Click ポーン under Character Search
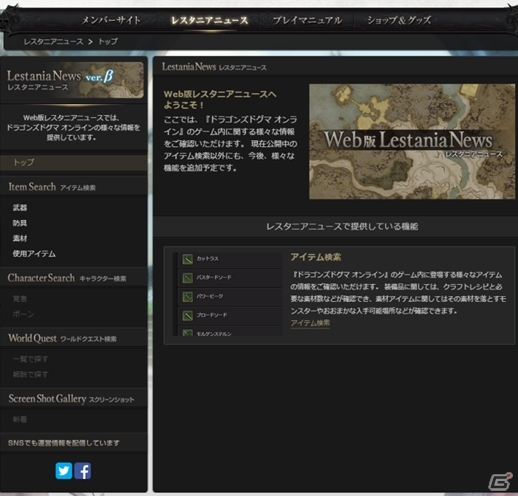The height and width of the screenshot is (496, 518). [23, 314]
